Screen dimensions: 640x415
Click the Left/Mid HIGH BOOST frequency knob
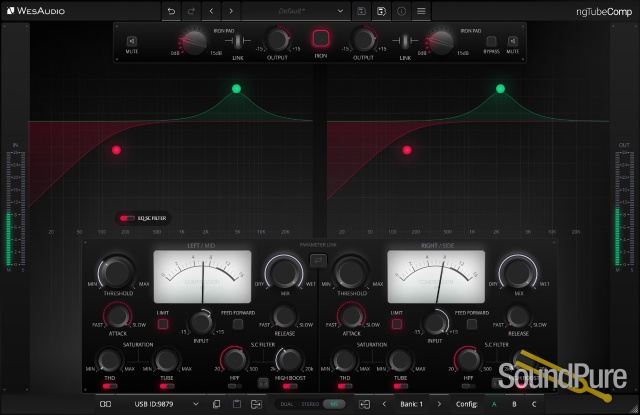tap(289, 360)
